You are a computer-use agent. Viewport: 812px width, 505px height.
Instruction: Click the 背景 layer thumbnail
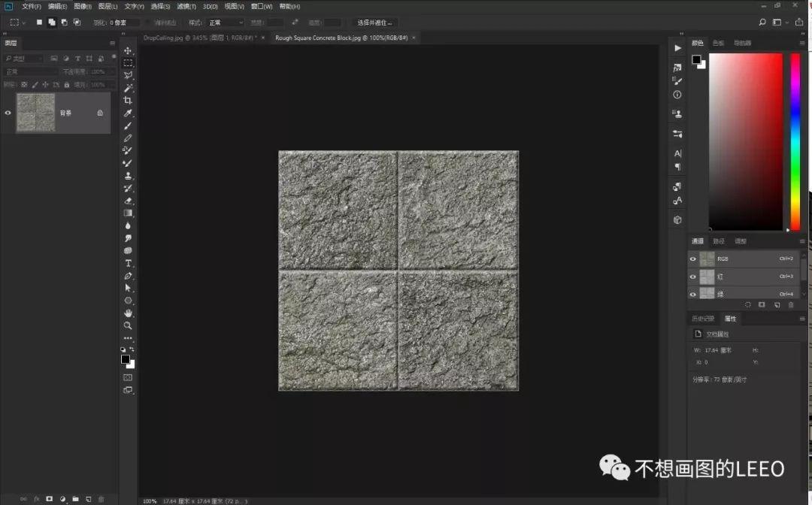(x=36, y=113)
